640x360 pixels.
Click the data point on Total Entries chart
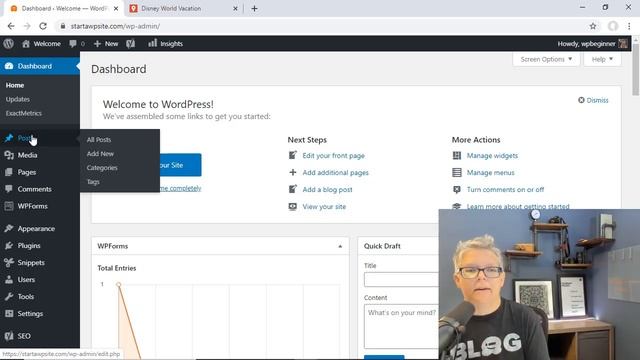[118, 284]
